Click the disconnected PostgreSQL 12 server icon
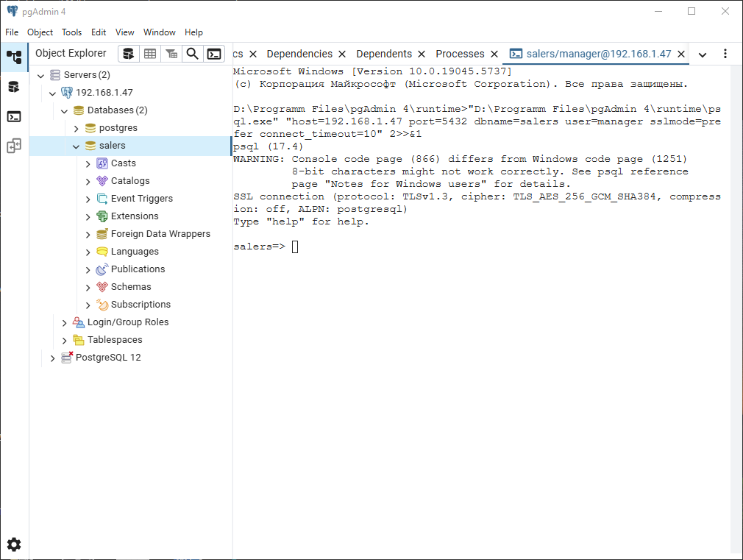This screenshot has width=743, height=560. click(x=67, y=358)
